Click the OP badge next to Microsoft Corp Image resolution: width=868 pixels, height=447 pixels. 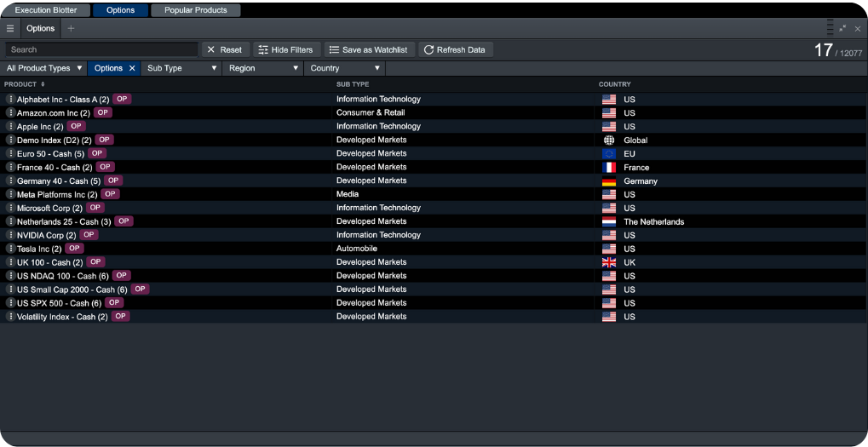coord(95,208)
